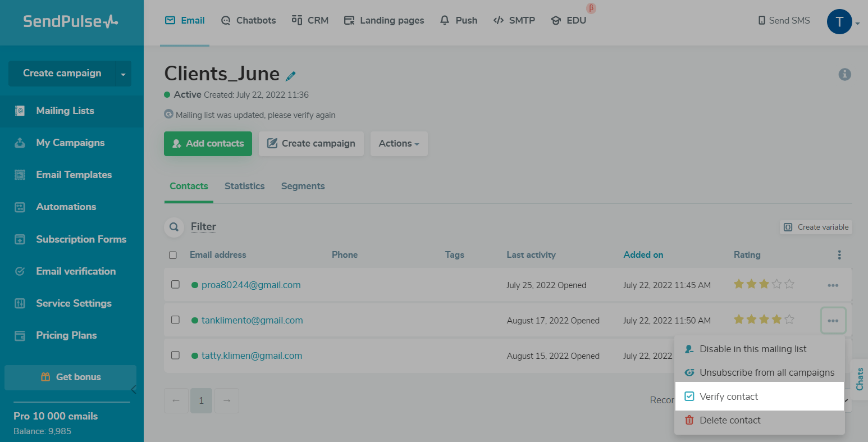The width and height of the screenshot is (868, 442).
Task: Click the rating stars for proa80244@gmail.com
Action: (764, 284)
